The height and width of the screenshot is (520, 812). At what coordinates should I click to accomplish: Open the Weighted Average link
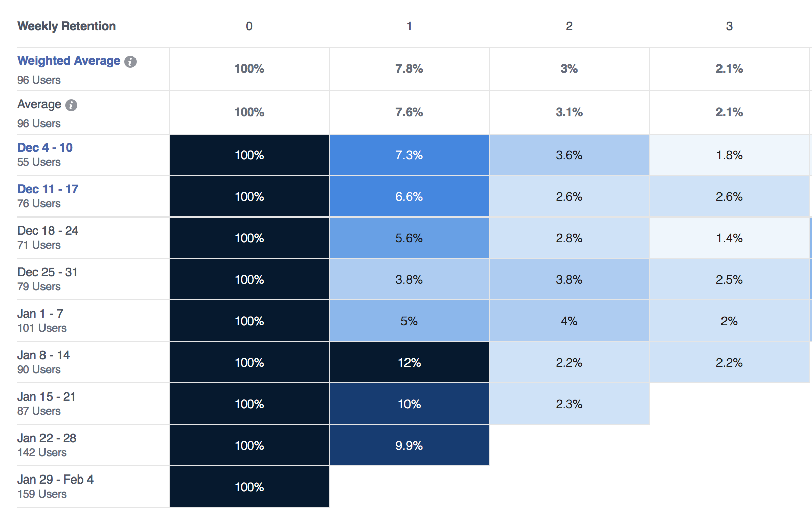pyautogui.click(x=69, y=61)
